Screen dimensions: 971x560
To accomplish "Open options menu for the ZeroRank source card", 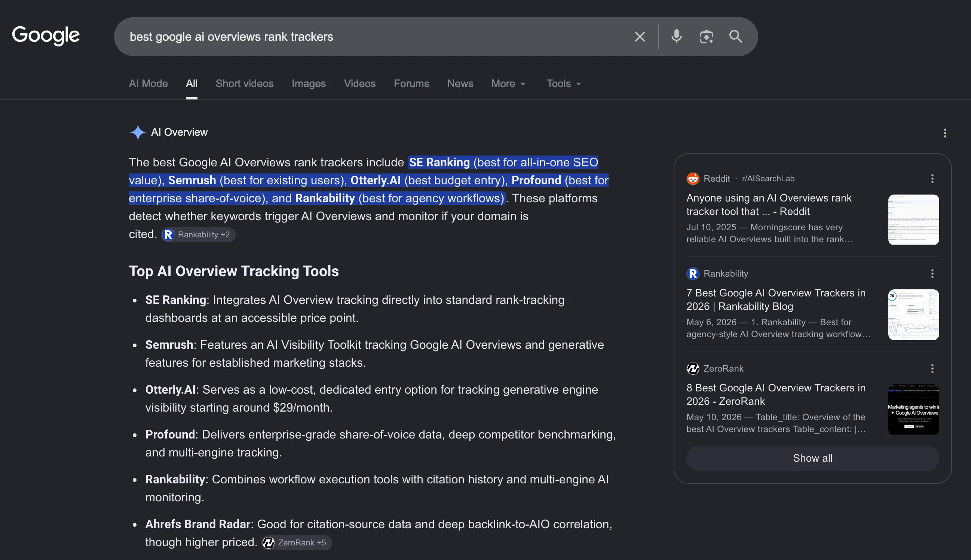I will click(x=932, y=369).
